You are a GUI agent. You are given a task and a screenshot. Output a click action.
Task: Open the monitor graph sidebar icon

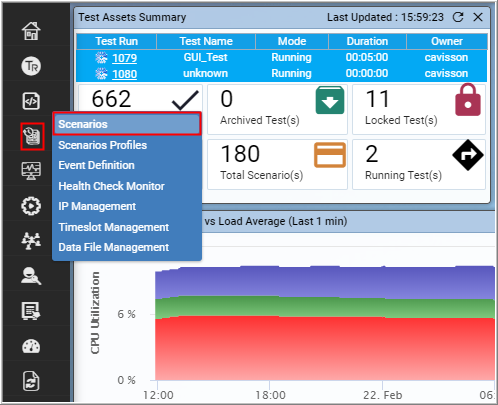pyautogui.click(x=31, y=171)
